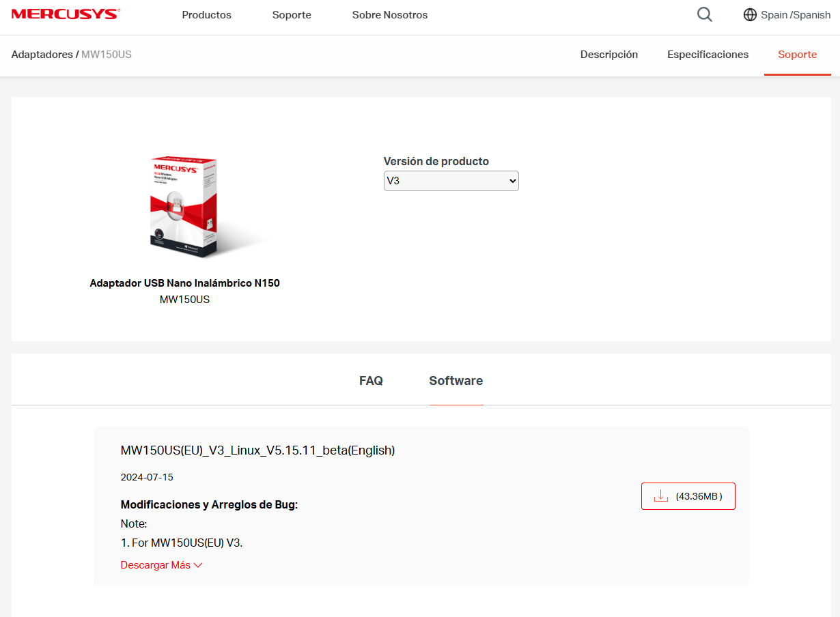Image resolution: width=840 pixels, height=617 pixels.
Task: Click the MW150US product box image
Action: point(185,205)
